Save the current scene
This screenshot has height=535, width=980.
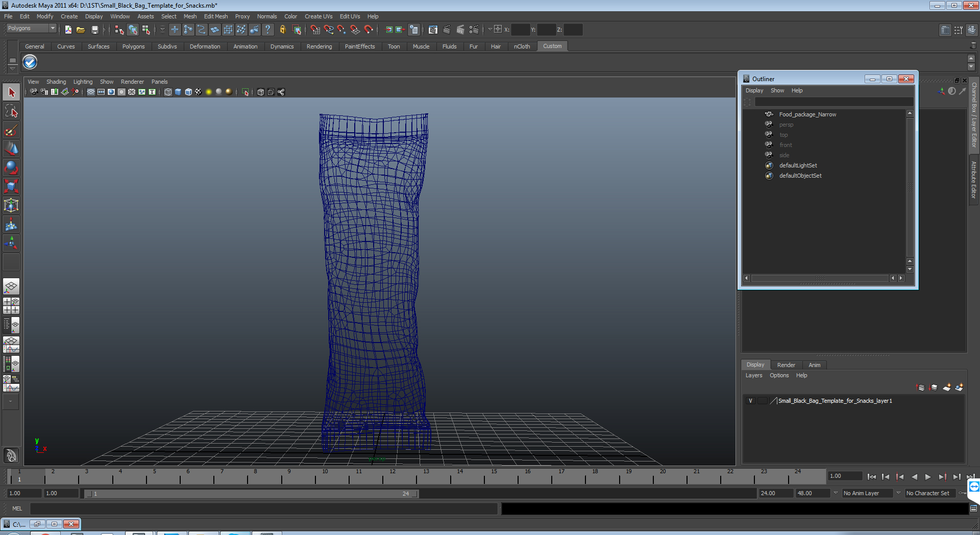(x=94, y=30)
